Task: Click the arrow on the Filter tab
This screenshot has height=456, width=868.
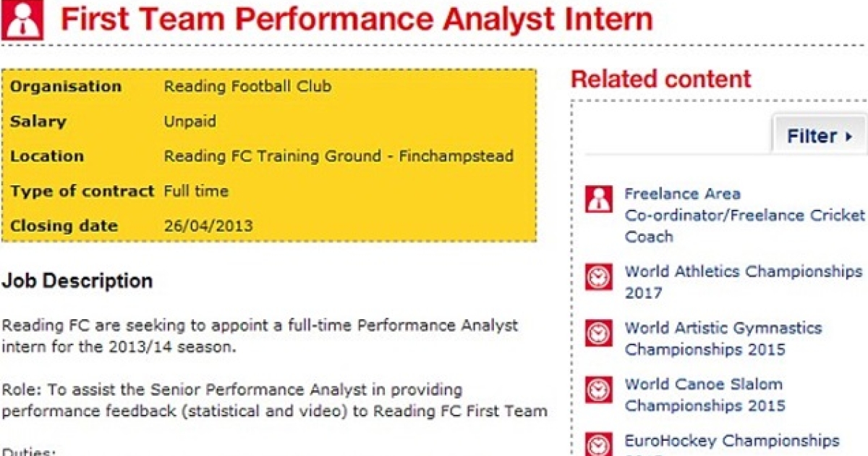Action: 848,136
